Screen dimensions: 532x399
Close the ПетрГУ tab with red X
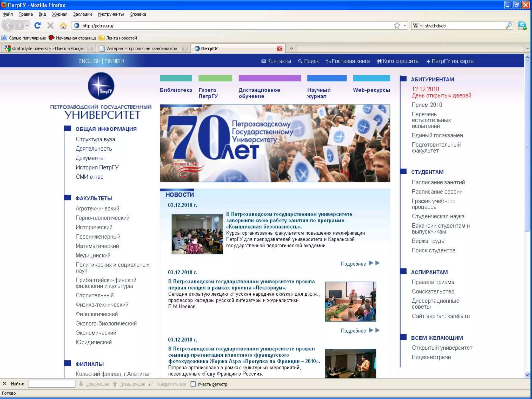[x=280, y=48]
